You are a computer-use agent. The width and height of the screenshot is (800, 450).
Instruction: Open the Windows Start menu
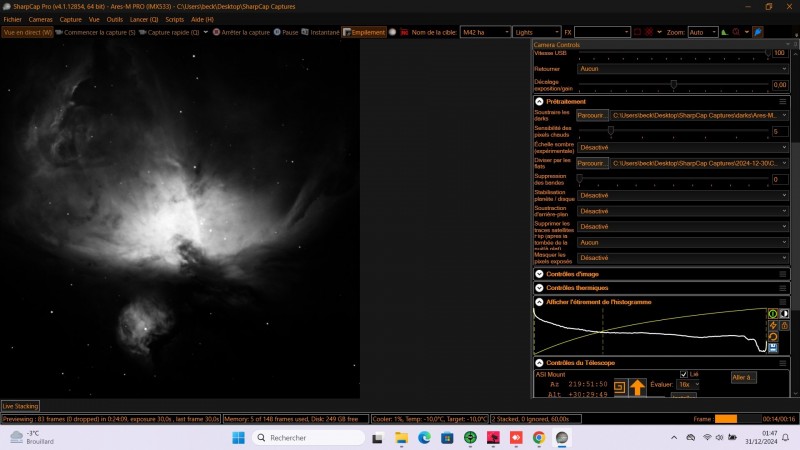click(x=238, y=438)
